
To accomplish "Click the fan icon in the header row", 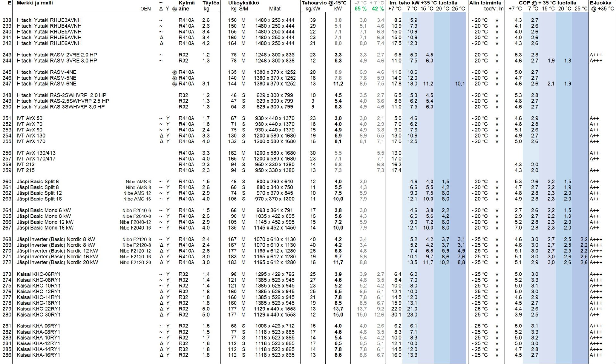I will click(x=175, y=9).
